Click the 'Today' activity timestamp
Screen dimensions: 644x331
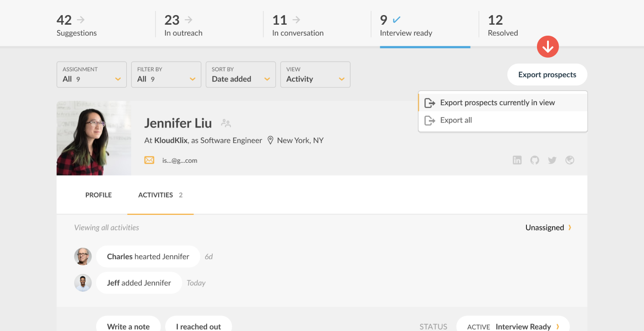[196, 283]
